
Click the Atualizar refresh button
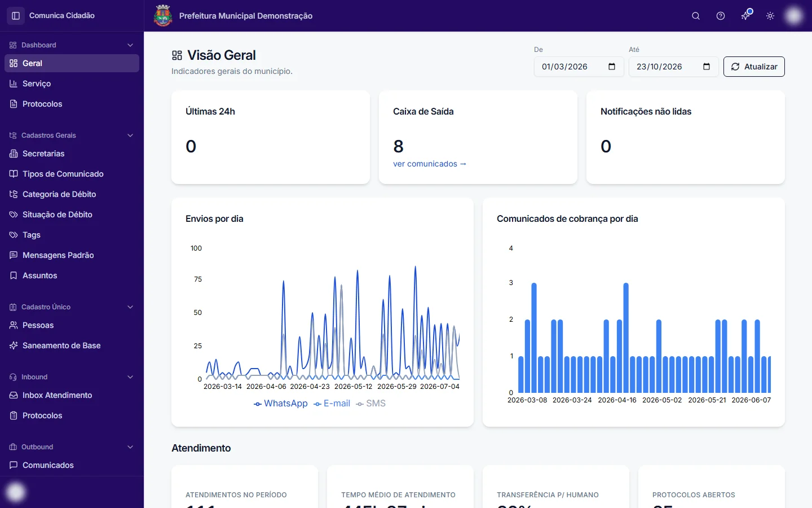pyautogui.click(x=754, y=67)
